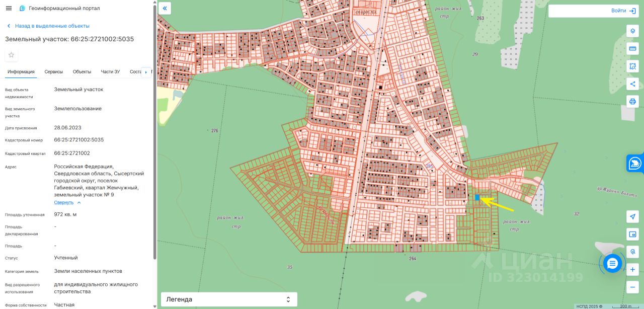Click the Земли населенных пунктов value
The width and height of the screenshot is (644, 309).
(x=88, y=271)
